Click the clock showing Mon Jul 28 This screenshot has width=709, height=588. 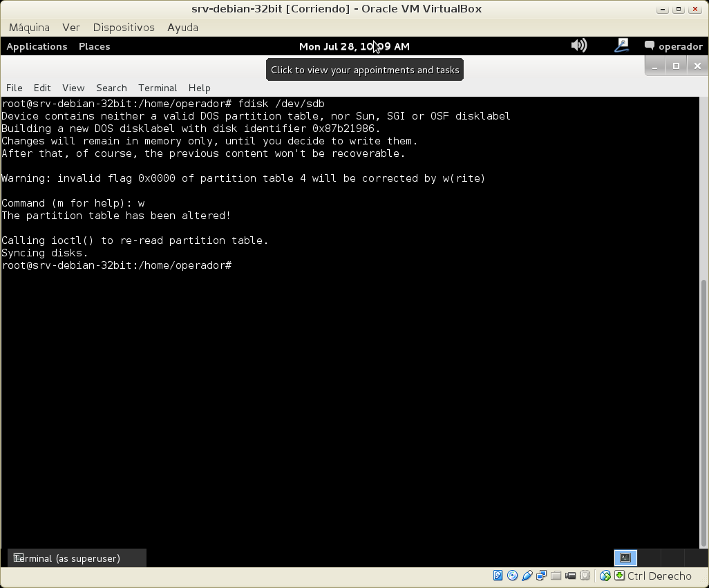[x=354, y=46]
